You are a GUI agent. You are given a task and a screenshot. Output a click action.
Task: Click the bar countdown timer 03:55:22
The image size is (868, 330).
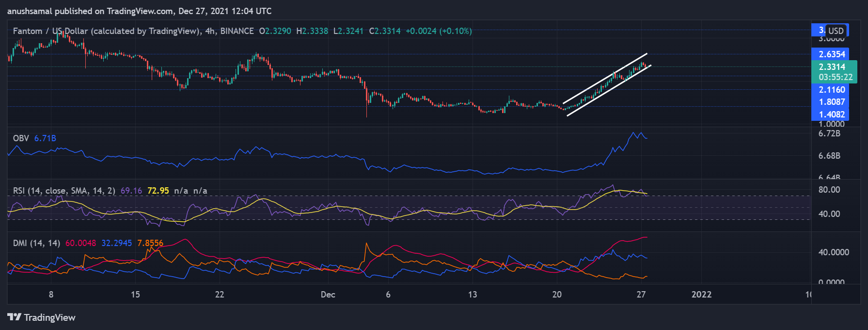[836, 77]
